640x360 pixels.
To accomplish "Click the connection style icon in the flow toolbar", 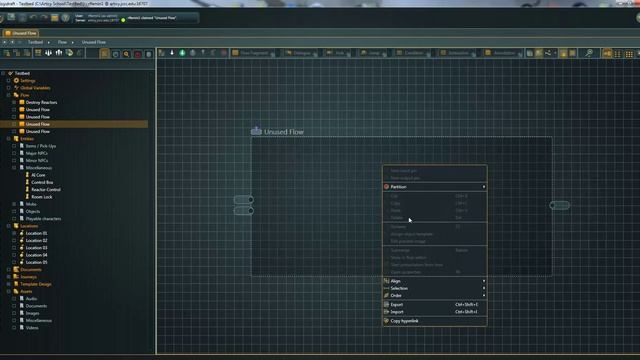I will [x=548, y=53].
